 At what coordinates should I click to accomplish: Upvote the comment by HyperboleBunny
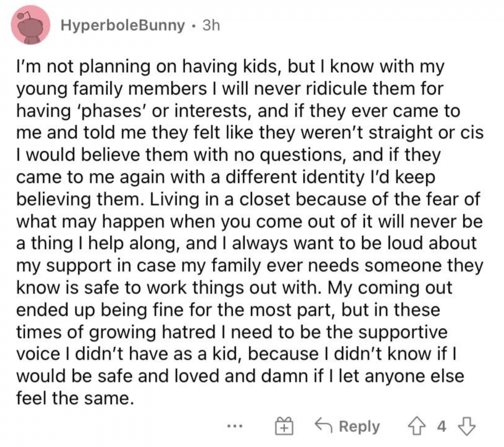pos(417,427)
